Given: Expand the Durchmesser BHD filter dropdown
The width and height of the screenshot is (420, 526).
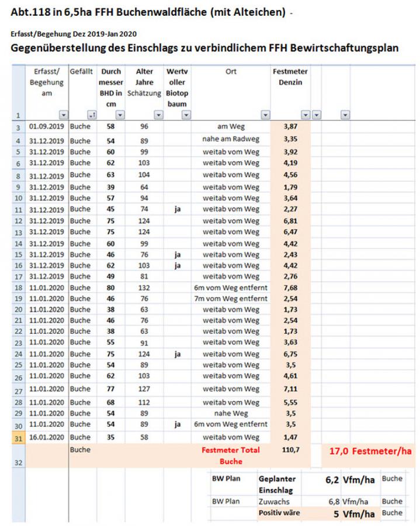Looking at the screenshot, I should [119, 115].
